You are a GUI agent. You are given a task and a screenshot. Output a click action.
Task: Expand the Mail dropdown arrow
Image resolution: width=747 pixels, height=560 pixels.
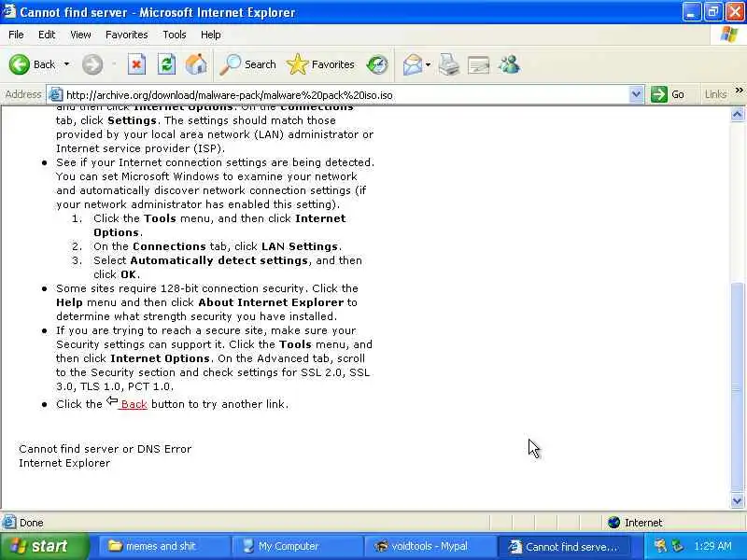[428, 64]
